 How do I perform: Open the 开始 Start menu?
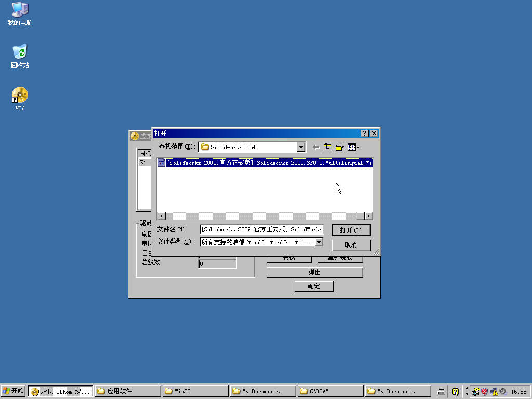(x=13, y=391)
